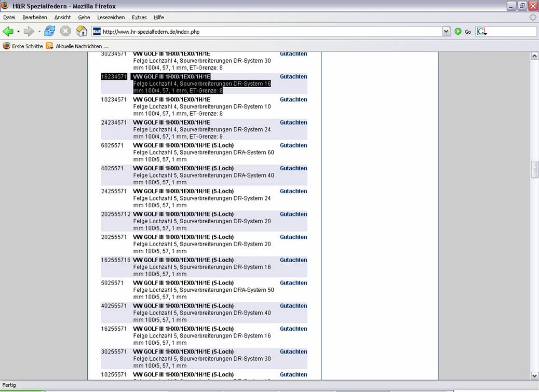Reload the page with the refresh icon
Screen dimensions: 539x392
[50, 32]
